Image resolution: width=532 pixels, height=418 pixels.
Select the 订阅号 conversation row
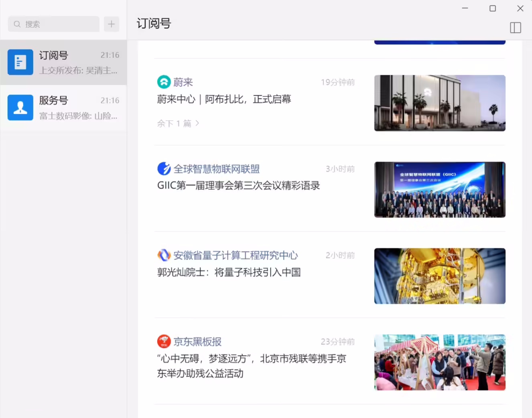[63, 62]
